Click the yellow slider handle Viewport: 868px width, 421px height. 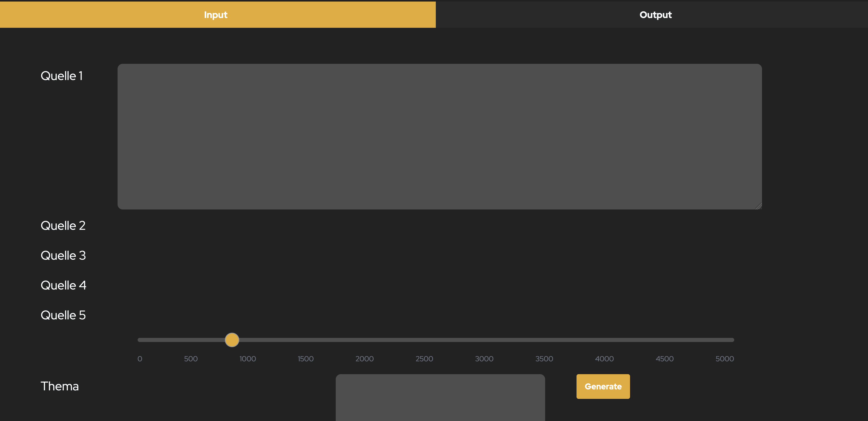pyautogui.click(x=232, y=340)
